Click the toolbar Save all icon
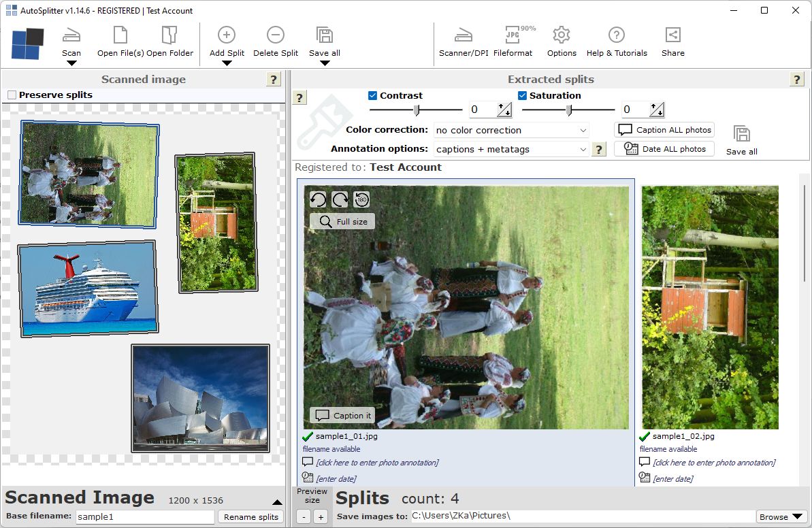Image resolution: width=812 pixels, height=528 pixels. [325, 35]
